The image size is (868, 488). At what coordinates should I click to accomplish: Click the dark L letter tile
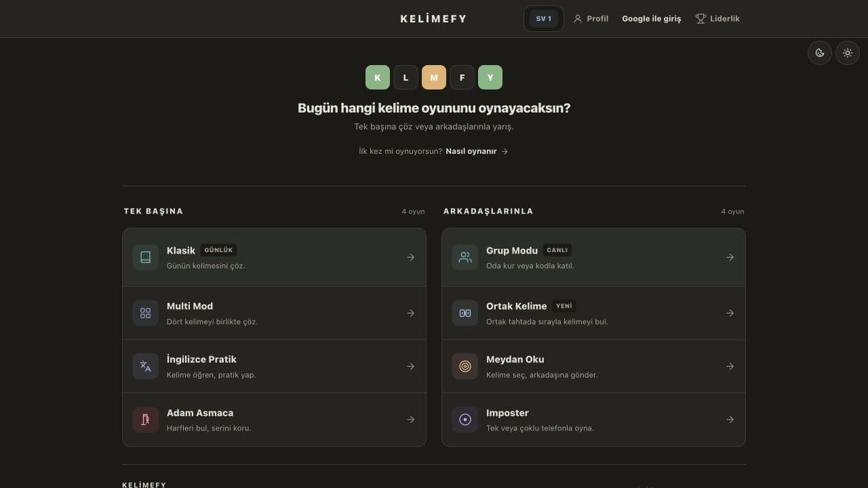coord(406,77)
